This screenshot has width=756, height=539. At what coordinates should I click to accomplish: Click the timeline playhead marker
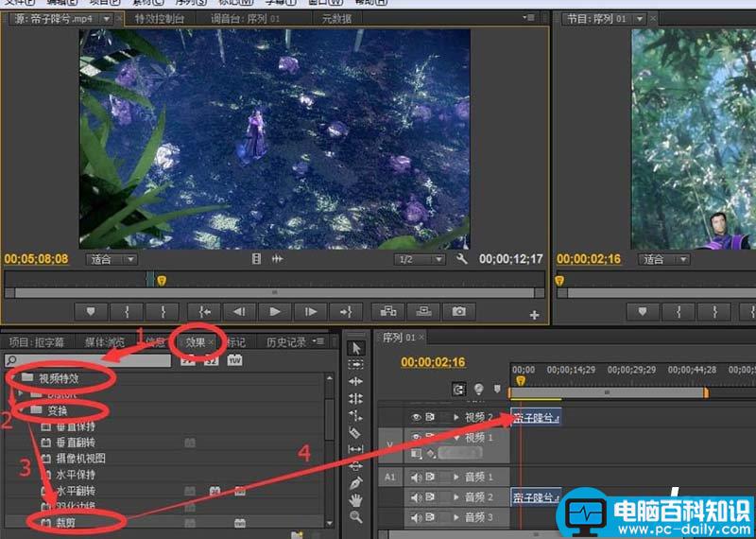(521, 381)
